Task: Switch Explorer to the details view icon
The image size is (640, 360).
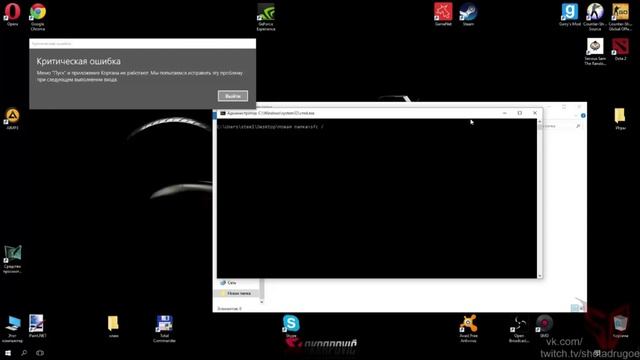Action: point(574,308)
